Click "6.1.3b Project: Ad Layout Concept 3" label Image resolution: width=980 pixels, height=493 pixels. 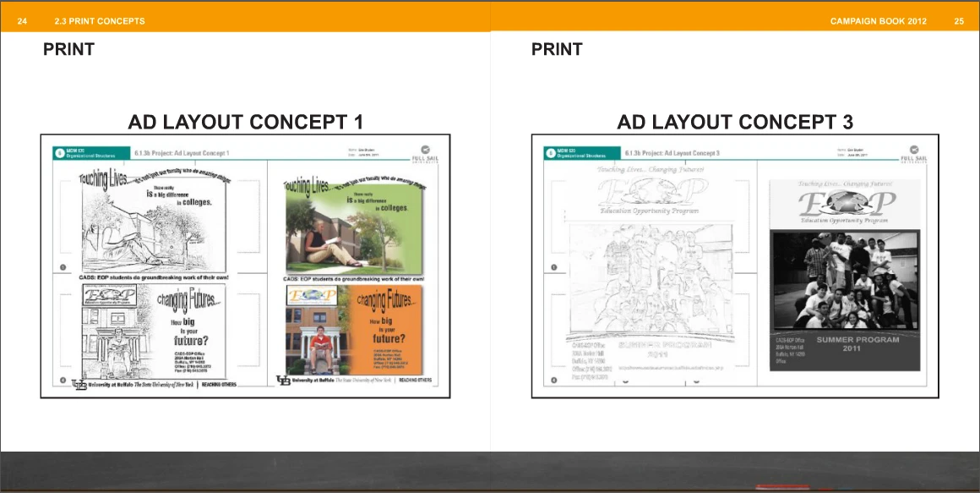point(672,153)
